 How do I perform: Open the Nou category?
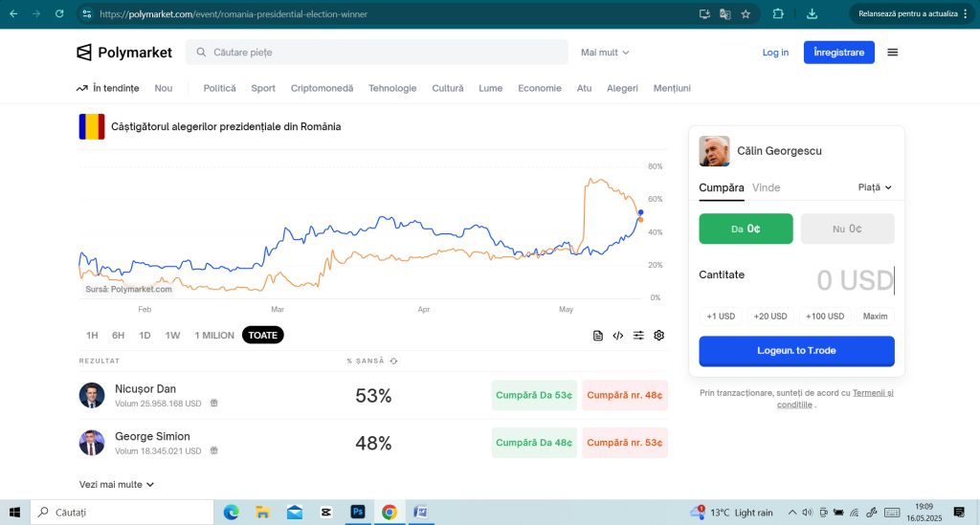[x=163, y=88]
